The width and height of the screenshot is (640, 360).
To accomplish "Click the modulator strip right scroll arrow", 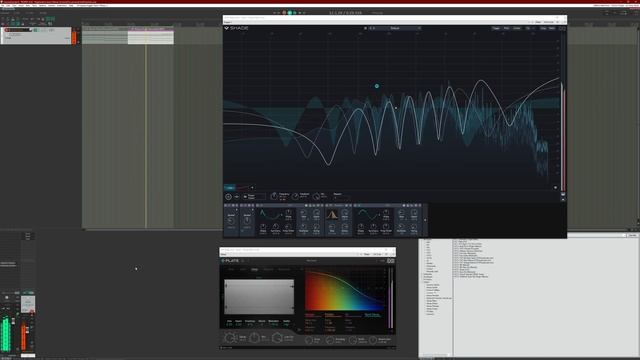I will pyautogui.click(x=425, y=220).
